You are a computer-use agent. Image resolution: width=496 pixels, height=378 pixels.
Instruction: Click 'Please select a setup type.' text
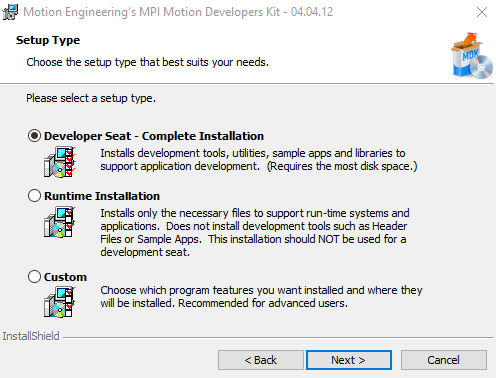coord(91,98)
